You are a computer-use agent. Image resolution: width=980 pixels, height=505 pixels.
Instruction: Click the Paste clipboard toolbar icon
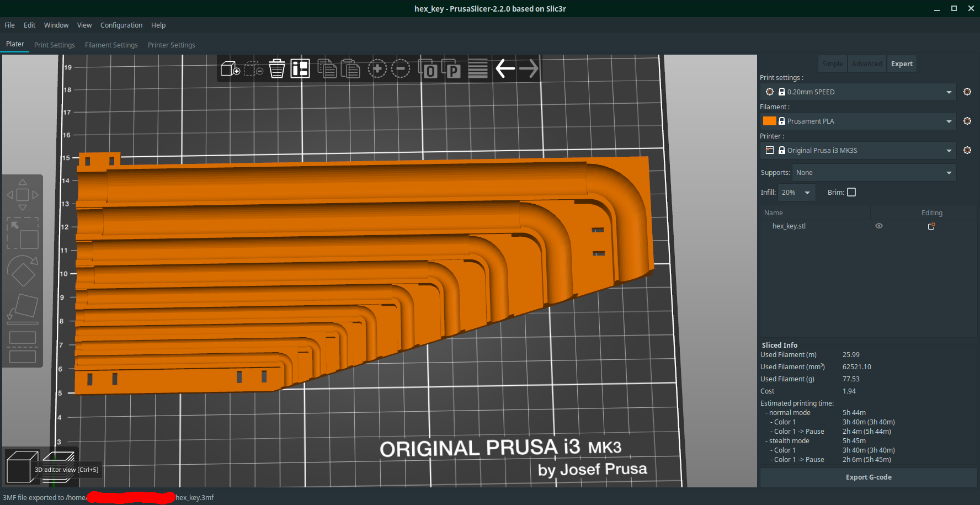pyautogui.click(x=350, y=69)
